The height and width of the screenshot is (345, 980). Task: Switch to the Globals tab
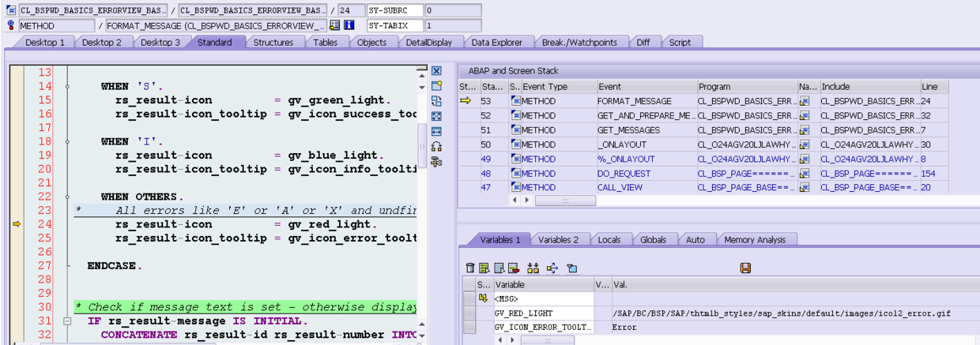[653, 239]
